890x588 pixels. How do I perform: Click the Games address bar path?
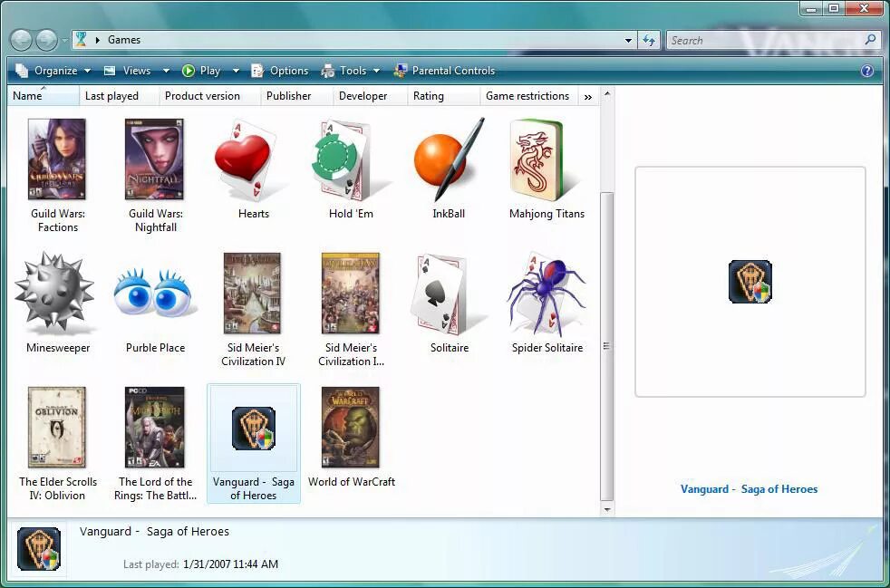pos(124,40)
